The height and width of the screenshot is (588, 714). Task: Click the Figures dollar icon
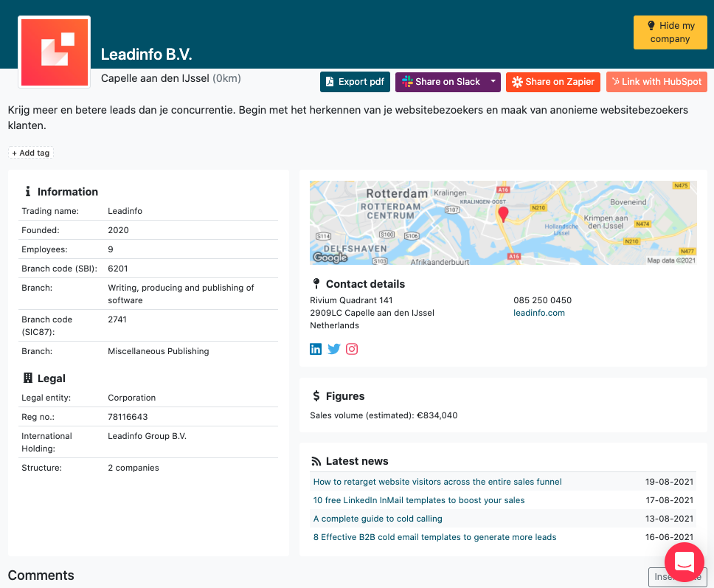(x=316, y=395)
